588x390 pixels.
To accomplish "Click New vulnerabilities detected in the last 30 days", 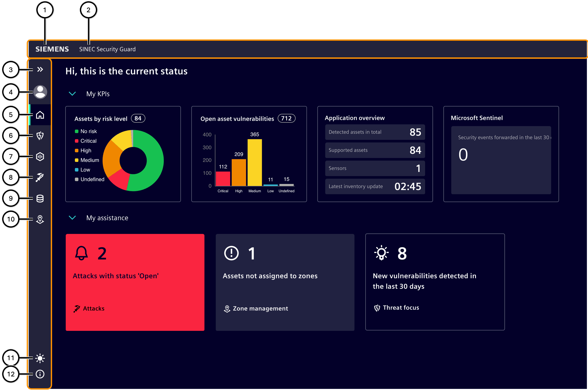I will click(424, 281).
